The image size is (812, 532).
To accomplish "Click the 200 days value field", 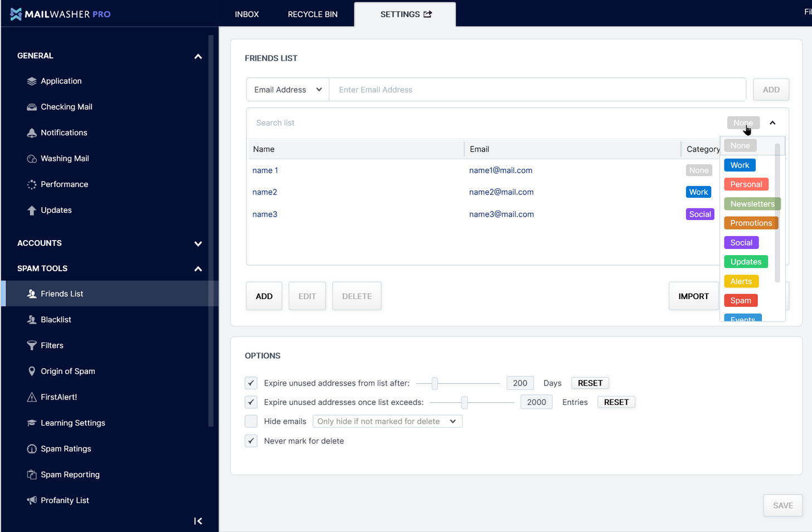I will 520,383.
